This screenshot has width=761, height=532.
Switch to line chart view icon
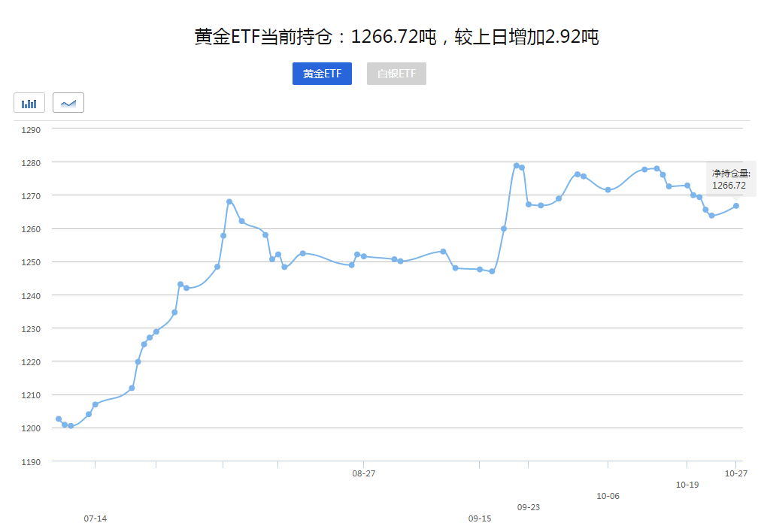coord(68,103)
